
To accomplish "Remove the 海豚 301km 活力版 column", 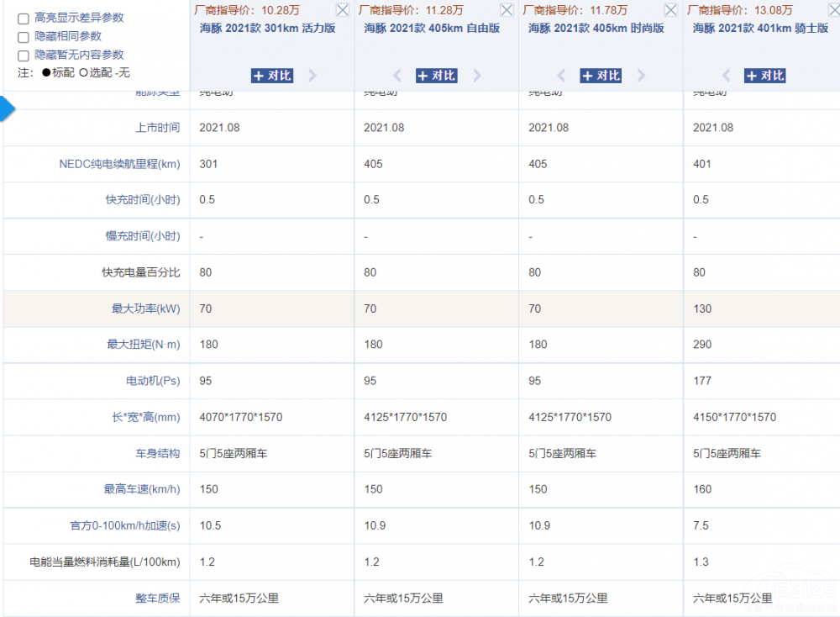I will [x=342, y=11].
